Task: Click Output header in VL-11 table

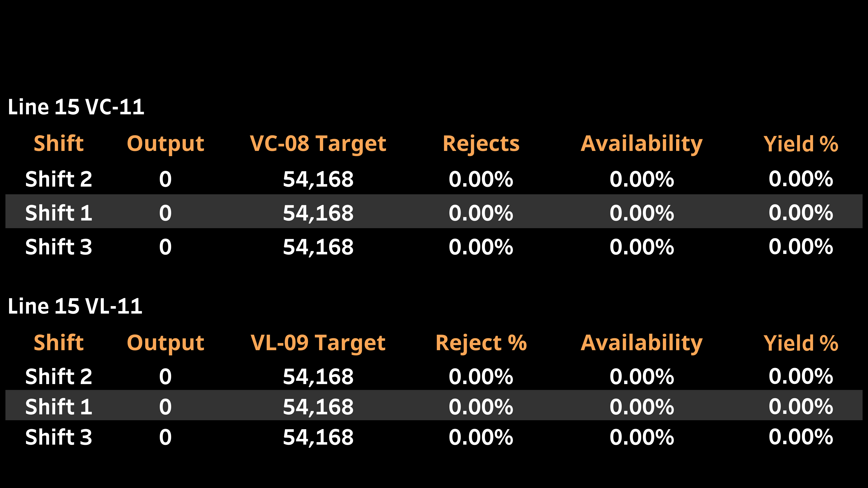Action: pos(165,343)
